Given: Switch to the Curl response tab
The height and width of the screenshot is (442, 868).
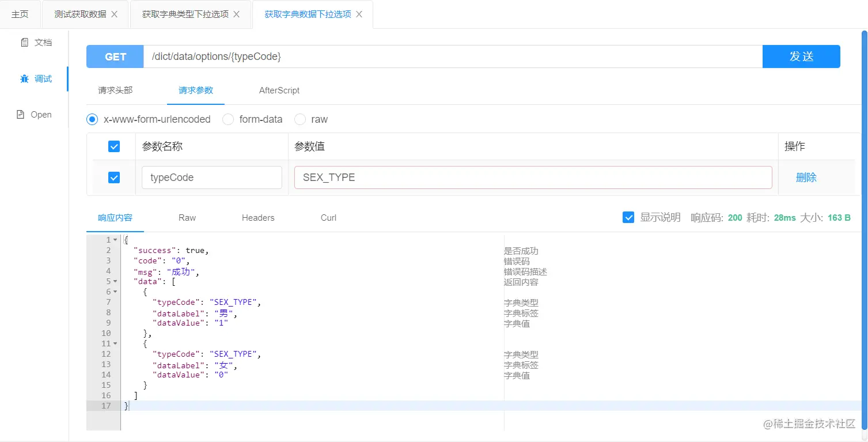Looking at the screenshot, I should (x=329, y=218).
